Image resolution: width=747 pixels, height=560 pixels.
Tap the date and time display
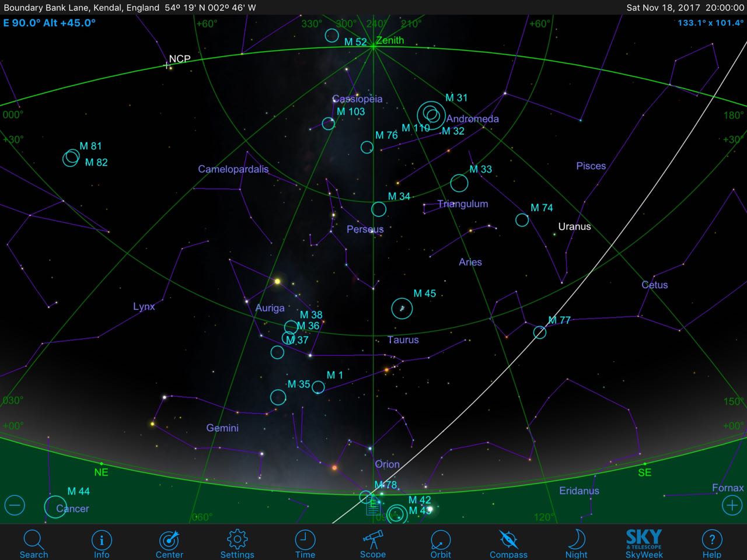click(685, 8)
